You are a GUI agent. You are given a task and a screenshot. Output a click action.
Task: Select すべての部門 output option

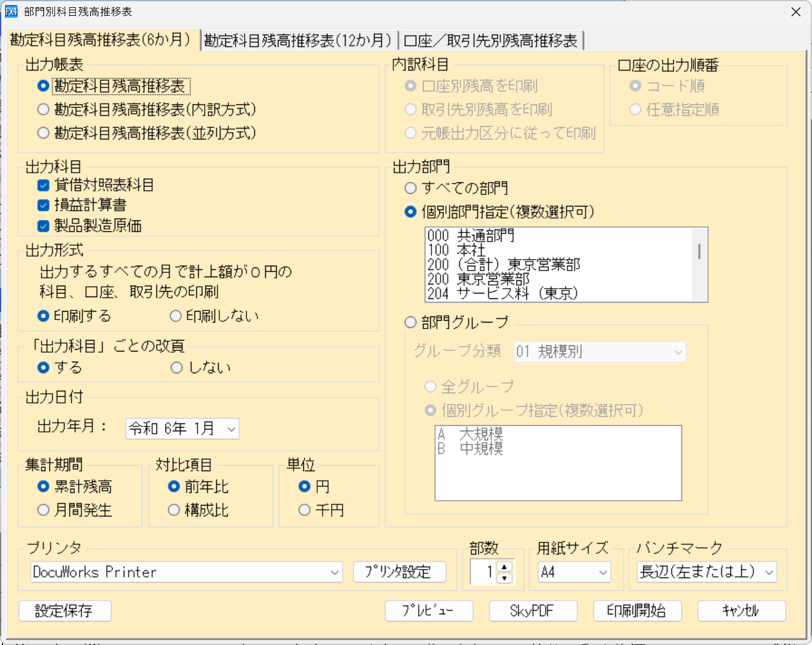[x=410, y=188]
